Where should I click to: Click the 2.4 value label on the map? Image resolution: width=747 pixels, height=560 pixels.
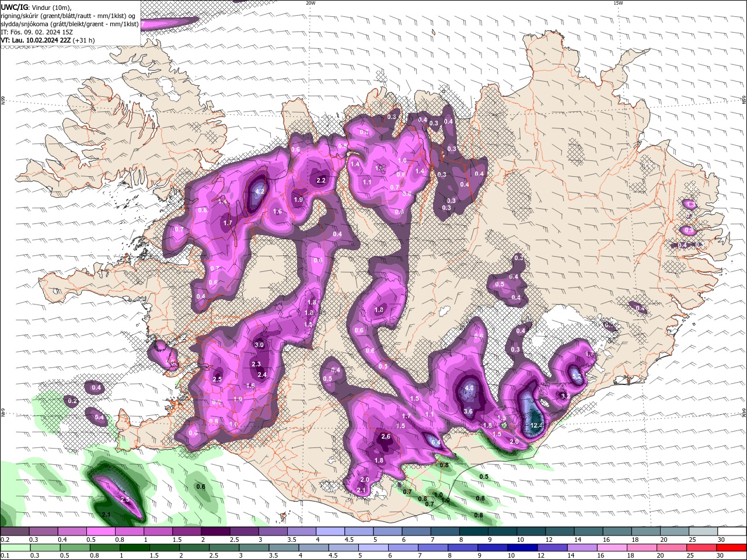click(262, 374)
